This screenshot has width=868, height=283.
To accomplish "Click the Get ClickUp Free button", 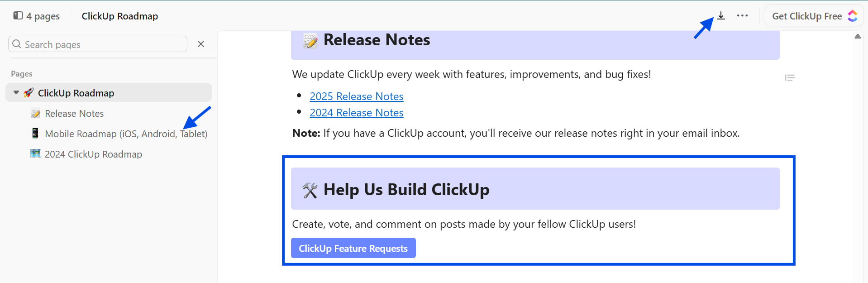I will [x=806, y=16].
